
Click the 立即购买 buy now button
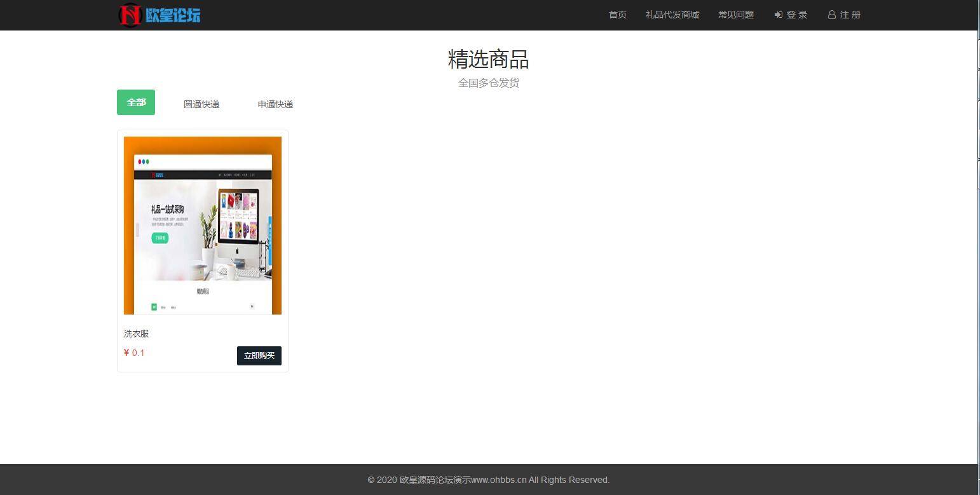(259, 355)
